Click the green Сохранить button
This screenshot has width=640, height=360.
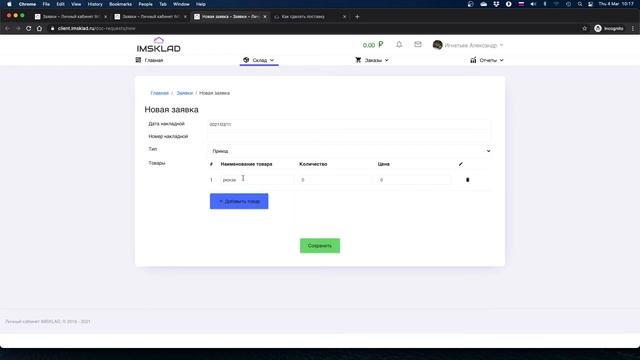point(320,246)
